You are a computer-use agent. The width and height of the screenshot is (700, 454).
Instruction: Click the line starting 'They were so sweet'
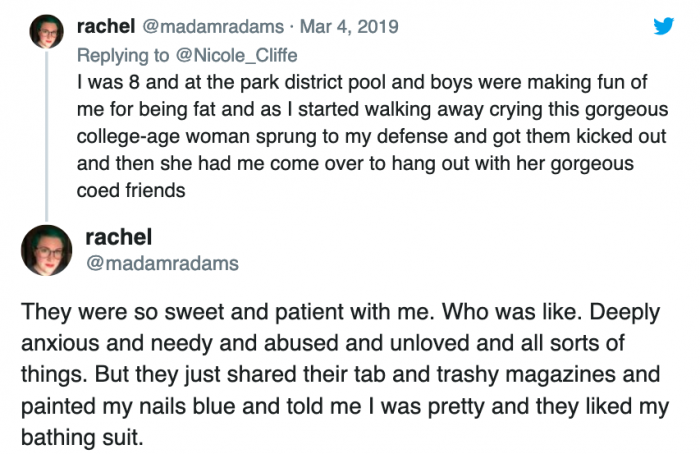[x=341, y=312]
